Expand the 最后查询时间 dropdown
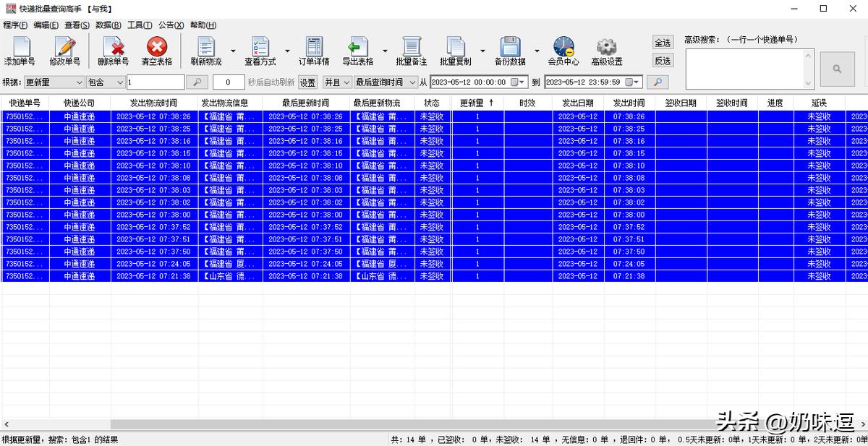The height and width of the screenshot is (446, 868). click(x=412, y=82)
